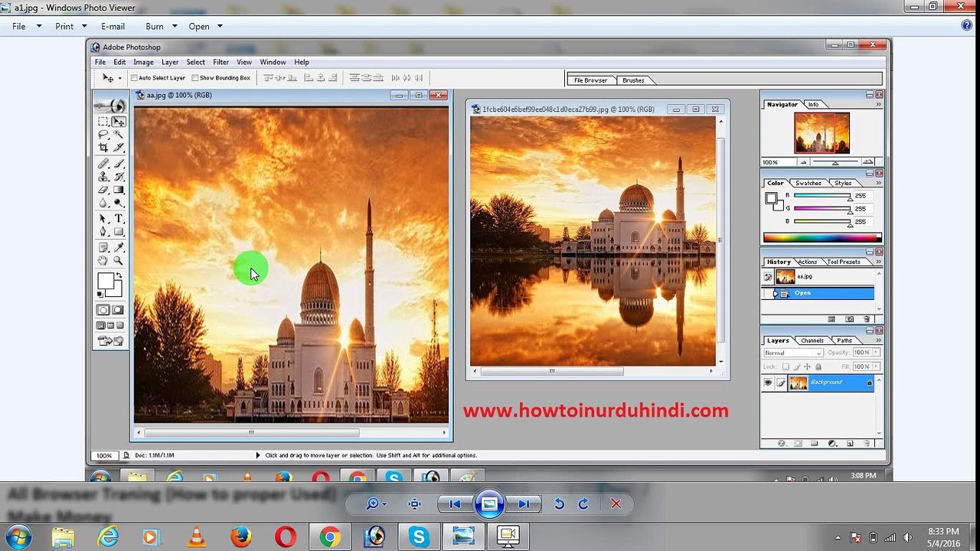This screenshot has height=551, width=980.
Task: Click Jump to ImageReady icon
Action: coord(111,341)
